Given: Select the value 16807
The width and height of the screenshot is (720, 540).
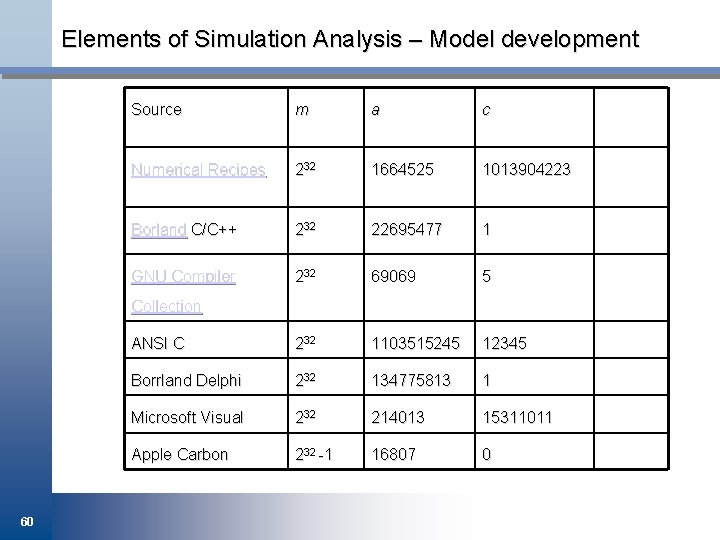Looking at the screenshot, I should coord(394,455).
